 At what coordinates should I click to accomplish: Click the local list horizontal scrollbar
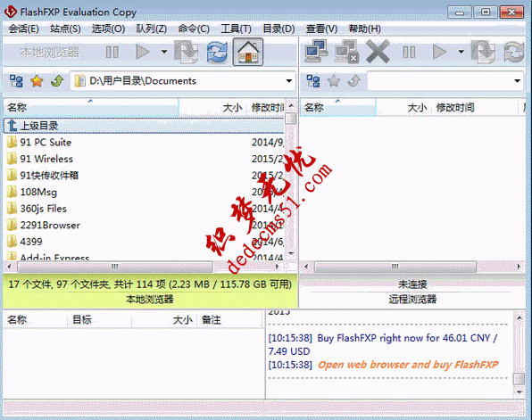tap(115, 267)
